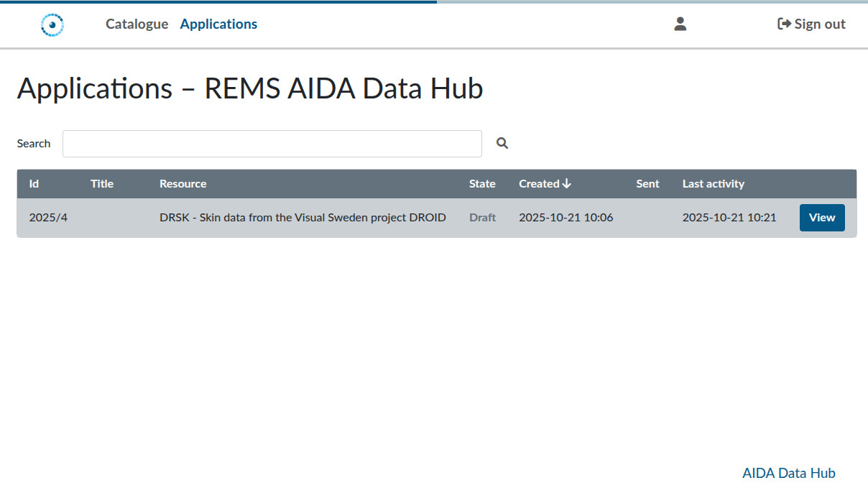
Task: Sort by the Sent column header
Action: 647,184
